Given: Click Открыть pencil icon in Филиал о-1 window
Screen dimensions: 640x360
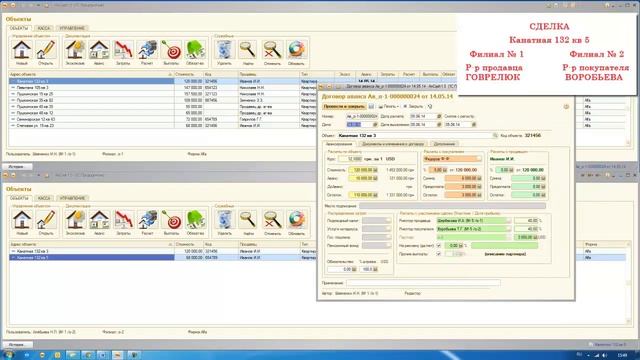Looking at the screenshot, I should (x=45, y=50).
